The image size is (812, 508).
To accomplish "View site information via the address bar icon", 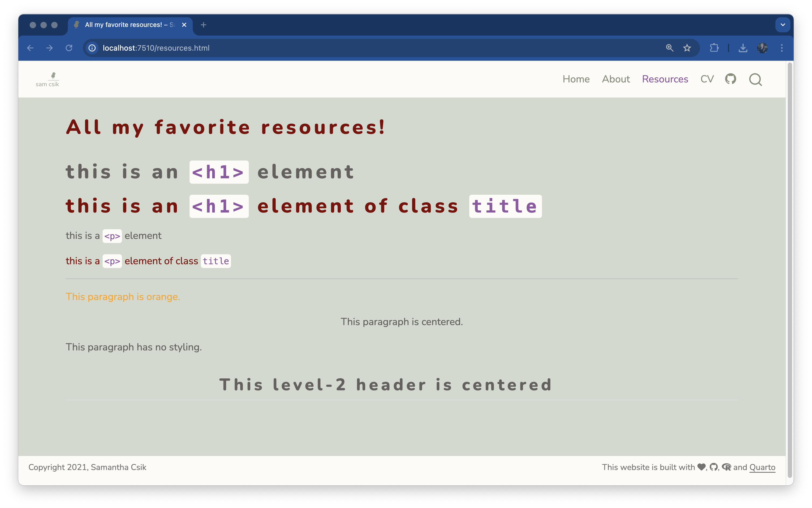I will point(92,48).
